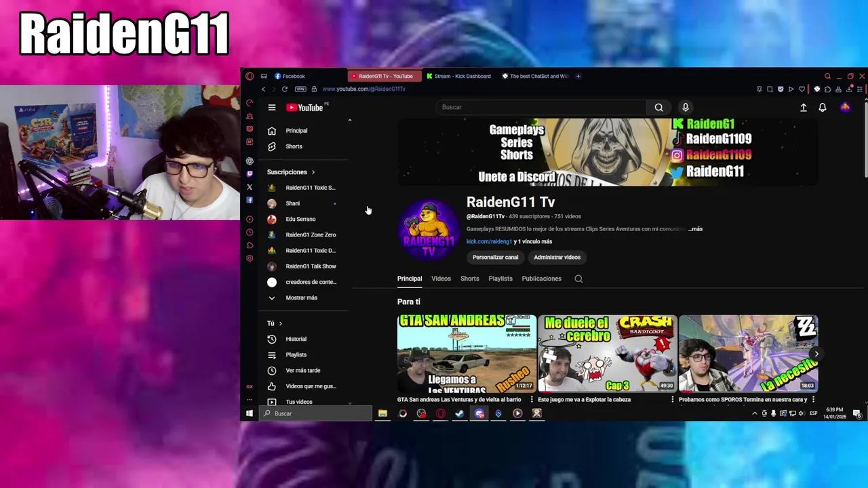The height and width of the screenshot is (488, 868).
Task: Open the extensions cube icon in toolbar
Action: (x=827, y=89)
